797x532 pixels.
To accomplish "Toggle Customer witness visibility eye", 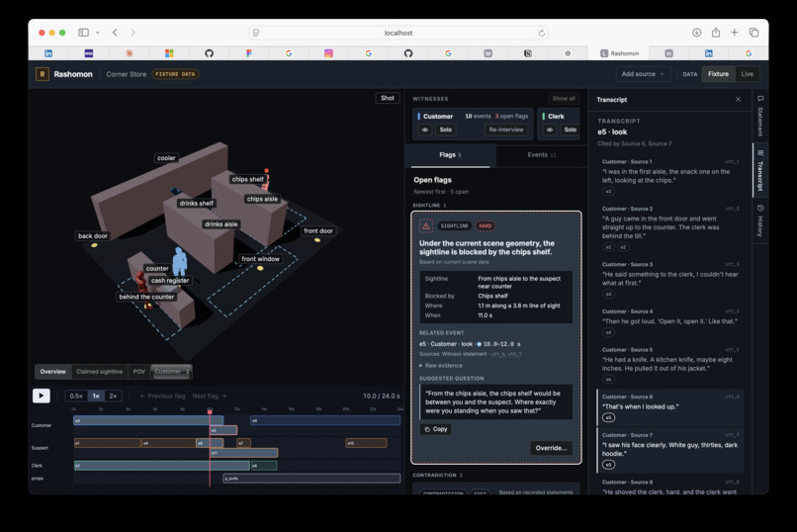I will [425, 130].
